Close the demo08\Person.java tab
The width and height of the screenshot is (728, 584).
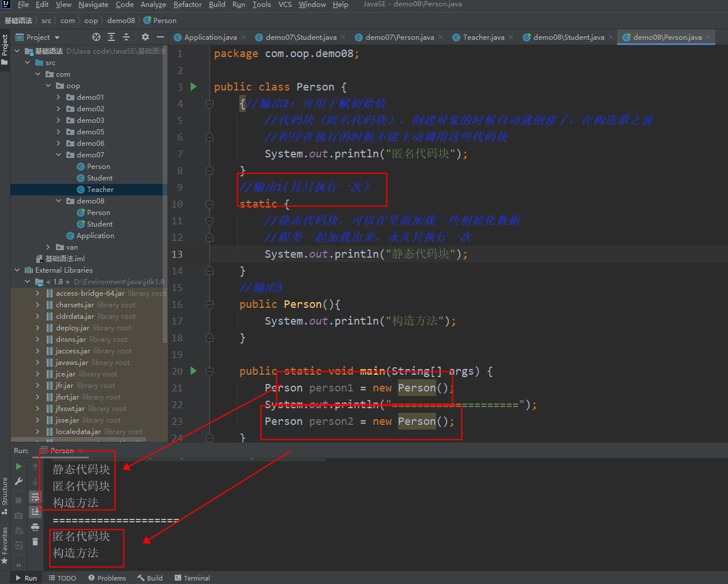click(708, 37)
